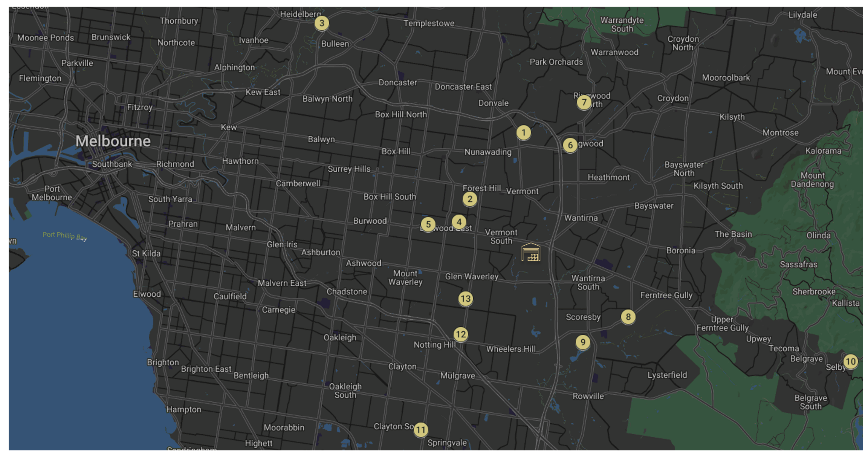Click map marker number 1 near Nunawading
Viewport: 868px width, 457px height.
[523, 132]
